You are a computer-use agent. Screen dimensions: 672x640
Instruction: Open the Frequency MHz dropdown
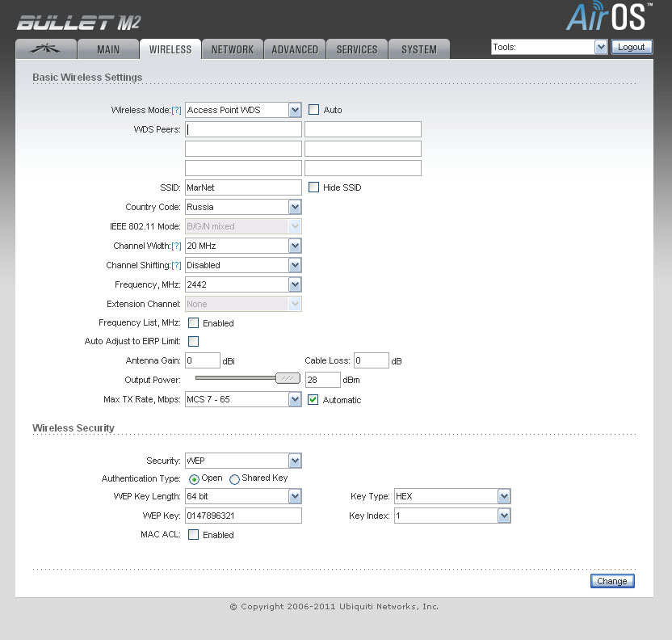coord(243,284)
